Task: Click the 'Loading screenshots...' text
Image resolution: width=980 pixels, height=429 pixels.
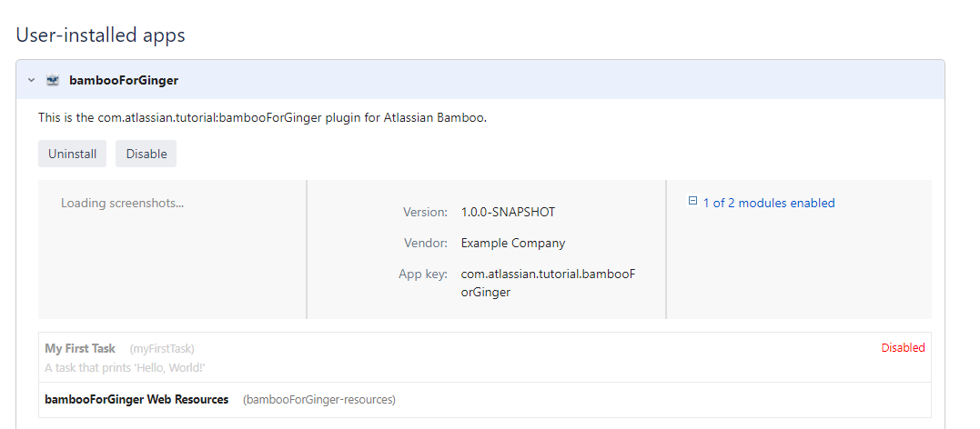Action: [x=123, y=203]
